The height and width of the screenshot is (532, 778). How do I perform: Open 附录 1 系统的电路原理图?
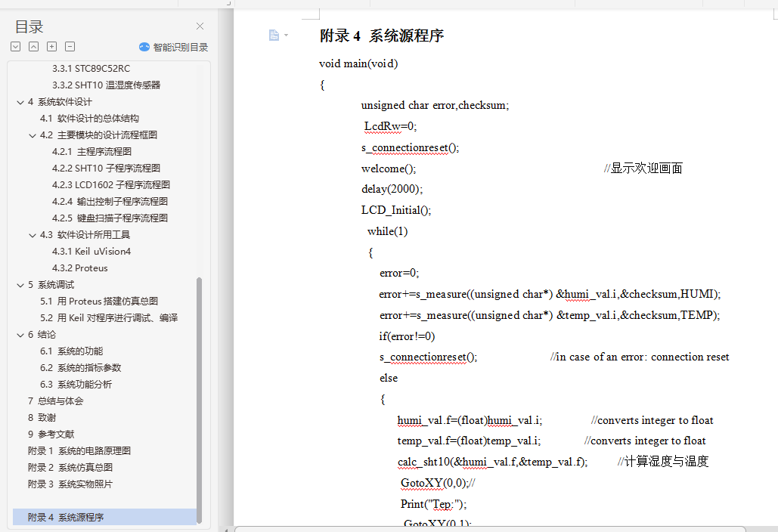79,451
